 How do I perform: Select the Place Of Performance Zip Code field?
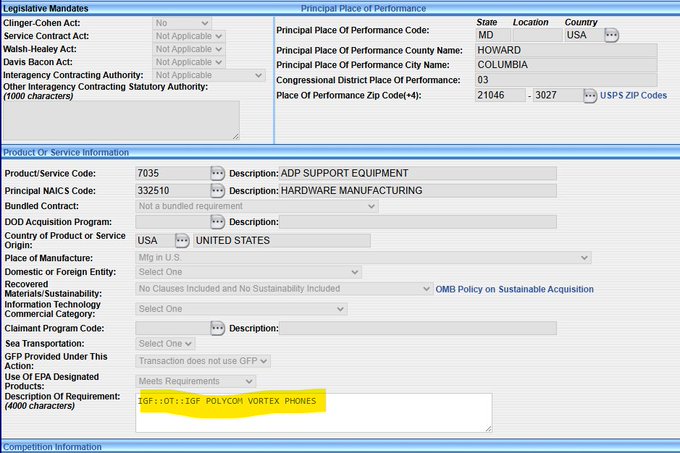pos(499,96)
